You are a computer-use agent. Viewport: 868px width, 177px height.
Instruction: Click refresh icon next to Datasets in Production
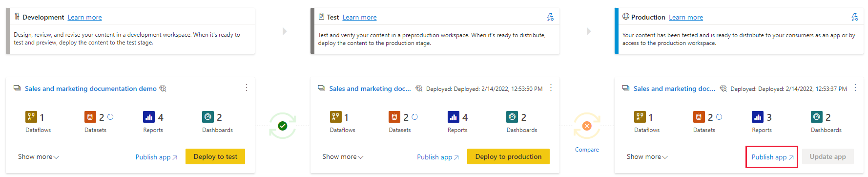719,117
